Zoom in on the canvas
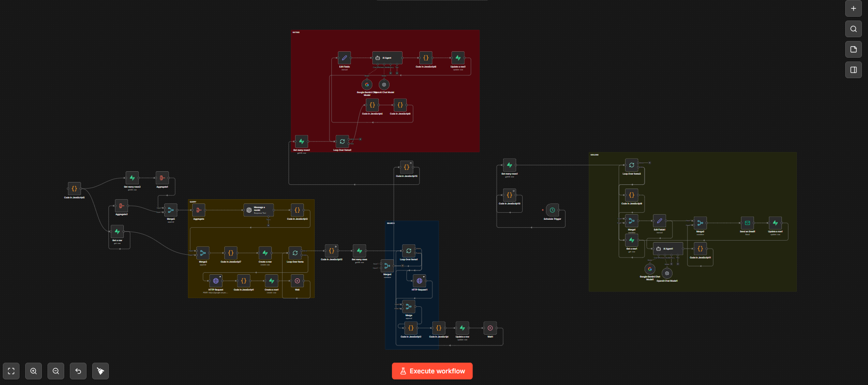Image resolution: width=868 pixels, height=385 pixels. coord(34,371)
